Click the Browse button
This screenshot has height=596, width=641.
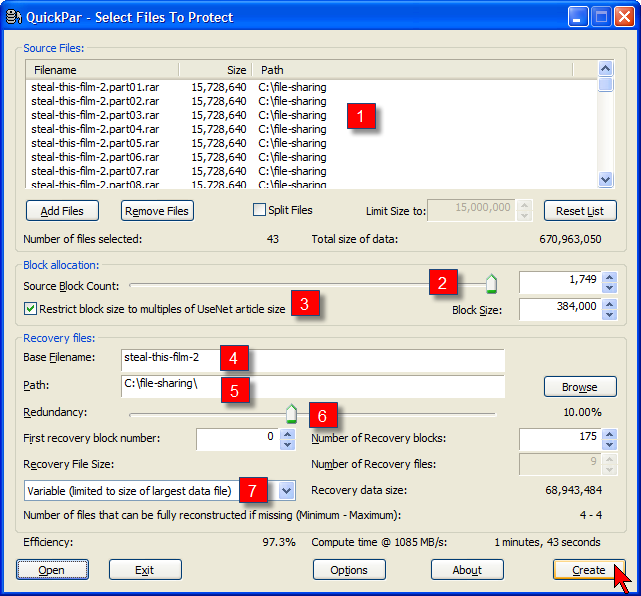[580, 387]
